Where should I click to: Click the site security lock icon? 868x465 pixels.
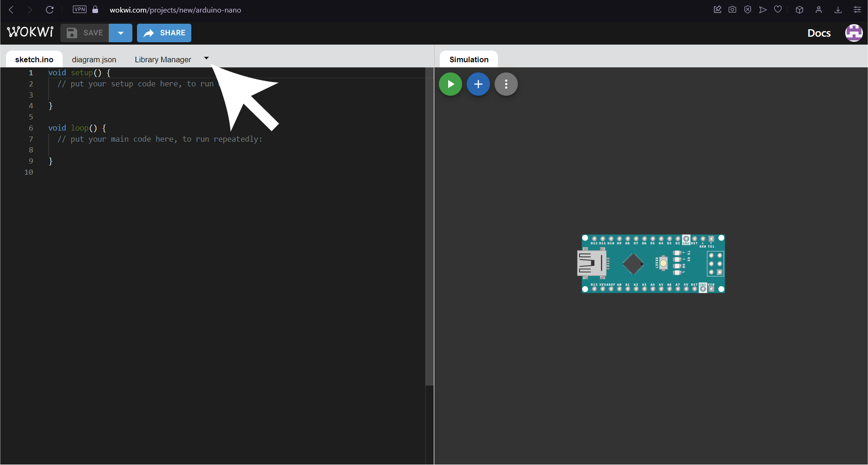point(95,9)
